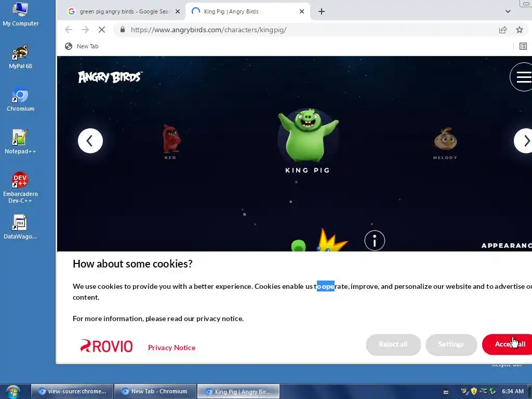The width and height of the screenshot is (532, 399).
Task: Expand the tab search dropdown arrow
Action: pos(508,11)
